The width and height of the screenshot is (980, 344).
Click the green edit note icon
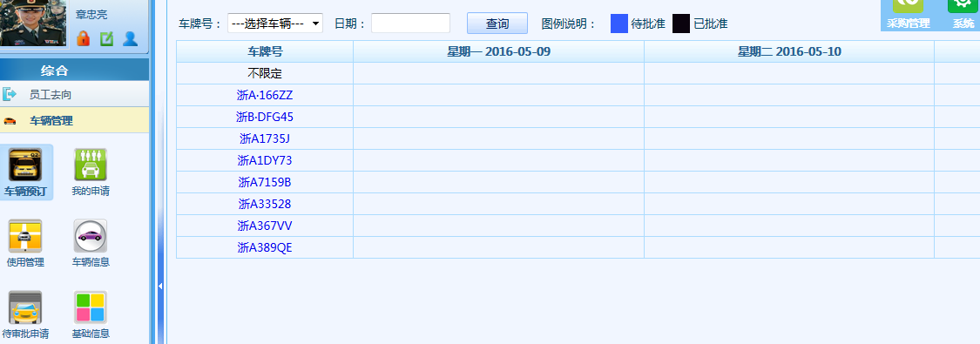(x=107, y=38)
